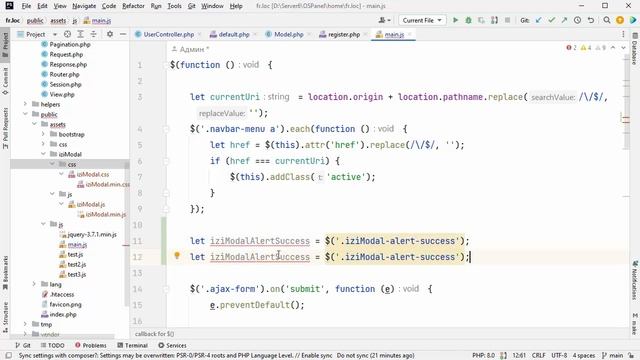Viewport: 640px width, 360px height.
Task: Click the assets breadcrumb in navigation bar
Action: coord(58,20)
